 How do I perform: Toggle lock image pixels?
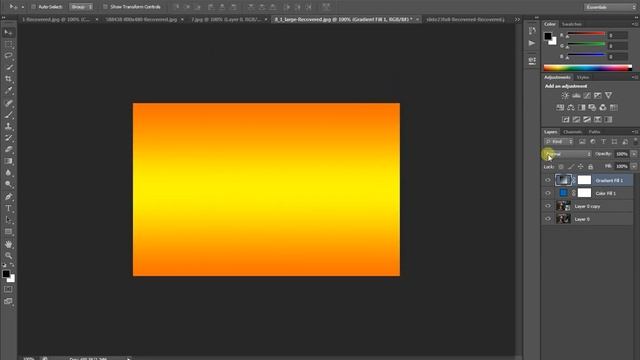coord(571,167)
